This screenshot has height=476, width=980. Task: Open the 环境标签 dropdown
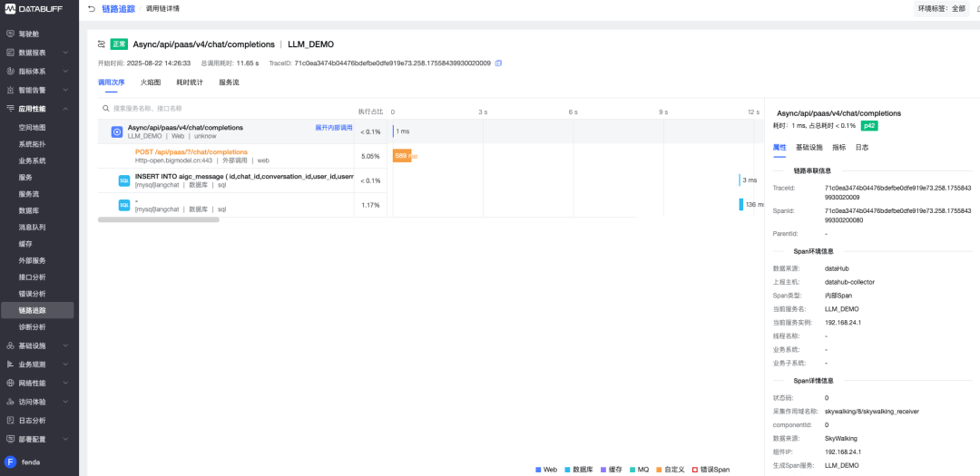pos(941,9)
